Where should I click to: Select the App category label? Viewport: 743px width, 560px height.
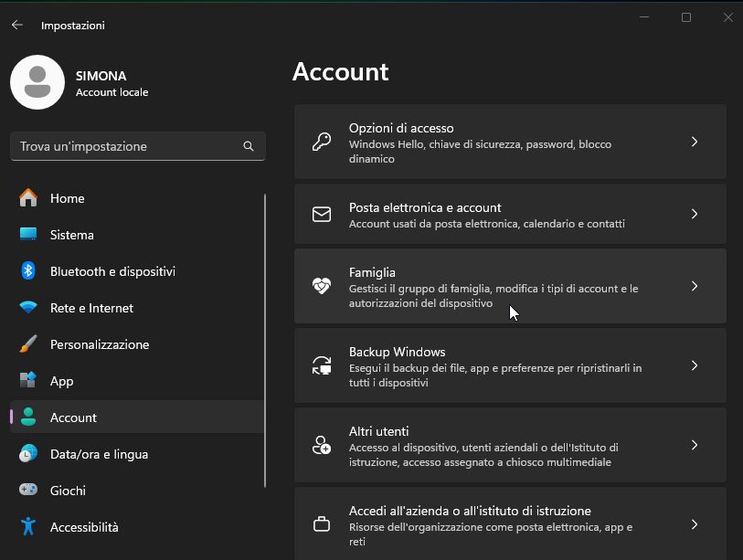[61, 381]
